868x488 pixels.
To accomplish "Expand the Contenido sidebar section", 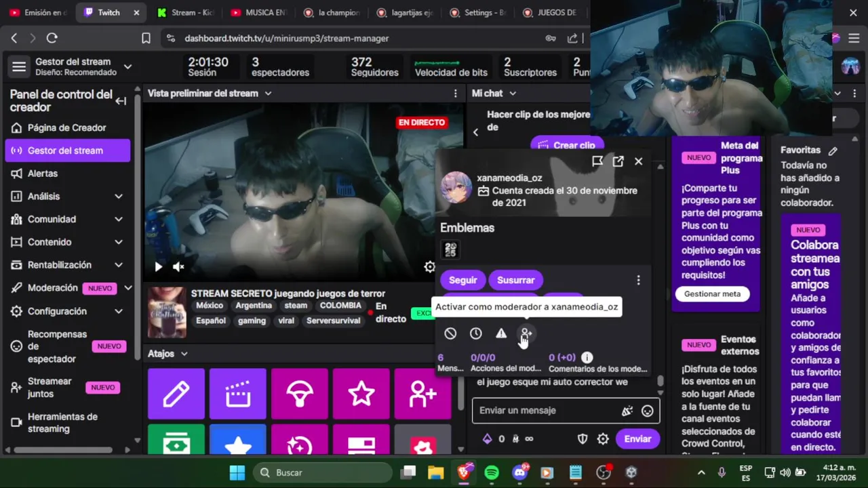I will coord(119,242).
